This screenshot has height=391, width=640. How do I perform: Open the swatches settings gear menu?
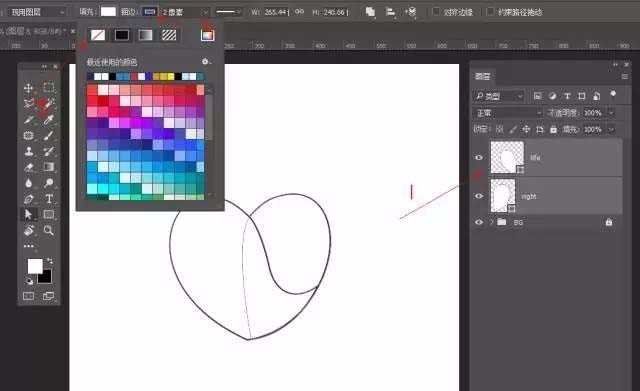point(206,62)
